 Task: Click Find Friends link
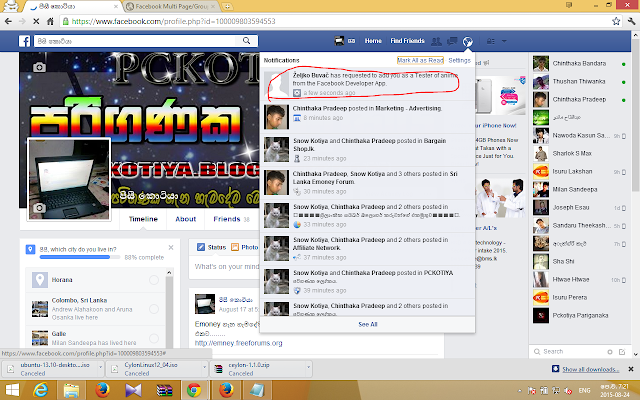pos(407,41)
